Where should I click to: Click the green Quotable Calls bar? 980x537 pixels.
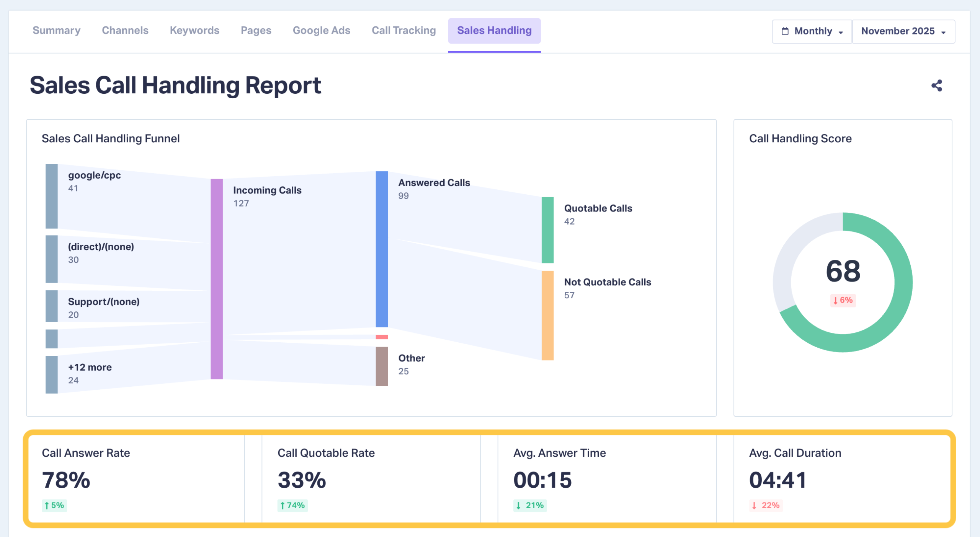(x=547, y=230)
